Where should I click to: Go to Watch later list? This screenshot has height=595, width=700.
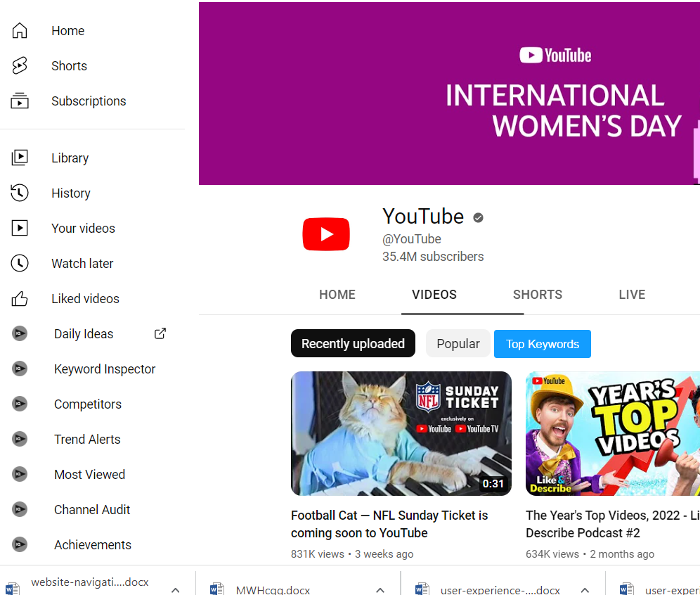click(82, 264)
